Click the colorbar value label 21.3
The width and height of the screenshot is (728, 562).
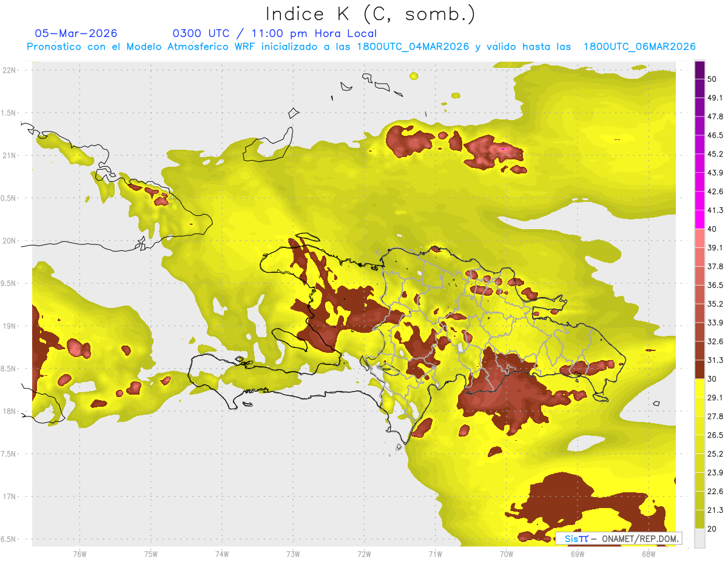tap(715, 510)
